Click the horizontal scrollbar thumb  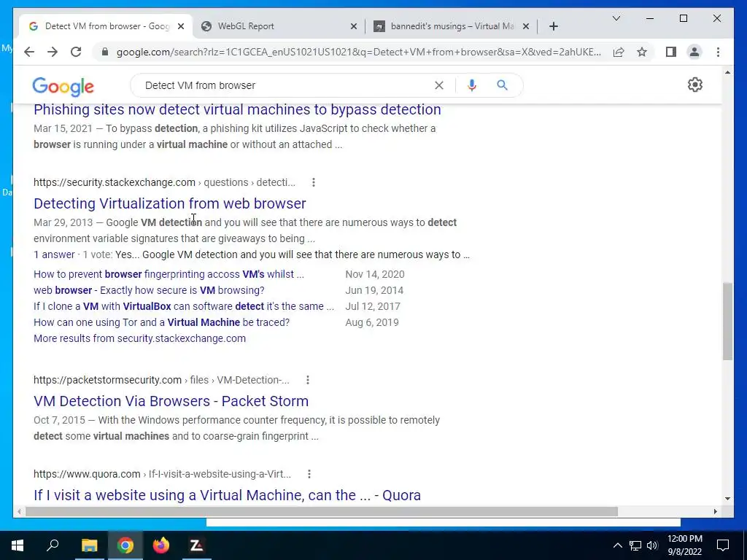pos(322,511)
